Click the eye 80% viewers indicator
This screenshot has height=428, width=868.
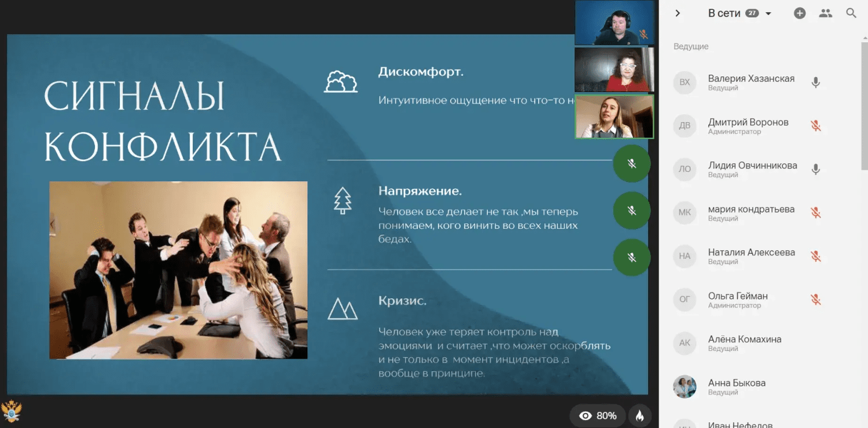597,416
